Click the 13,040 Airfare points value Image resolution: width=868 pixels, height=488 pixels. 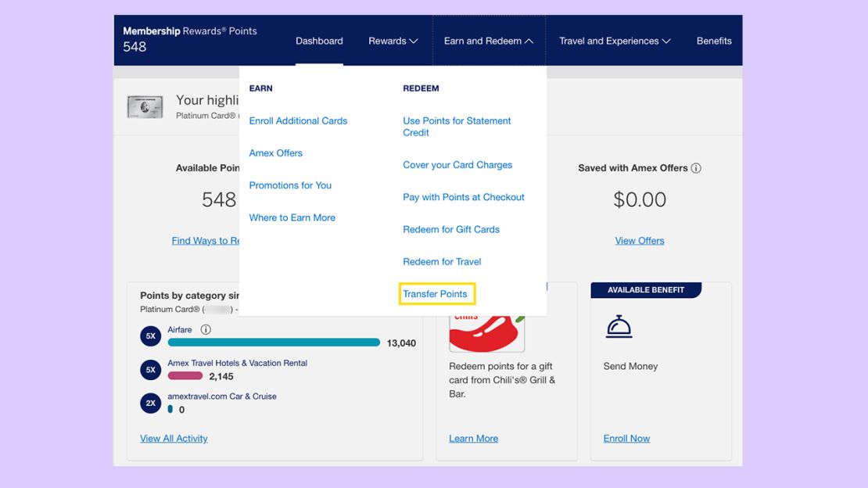click(401, 343)
